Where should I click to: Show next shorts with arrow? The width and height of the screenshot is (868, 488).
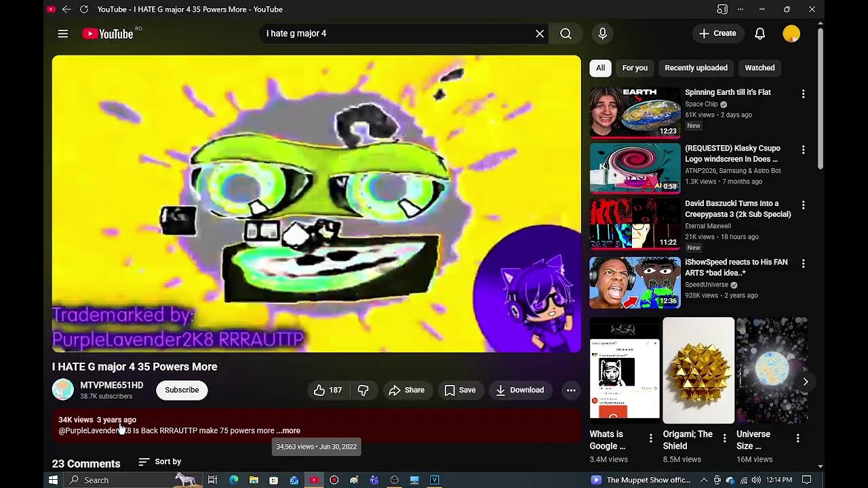click(x=805, y=382)
